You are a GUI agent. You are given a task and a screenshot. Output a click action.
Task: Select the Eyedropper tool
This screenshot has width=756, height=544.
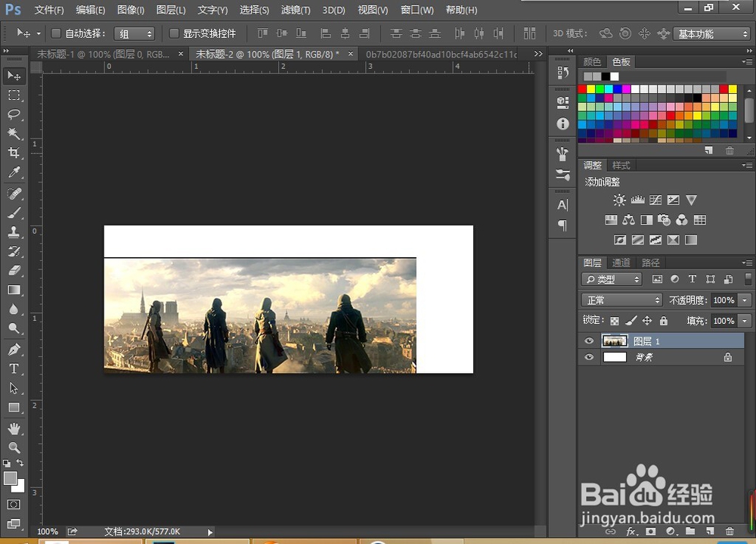[x=14, y=173]
